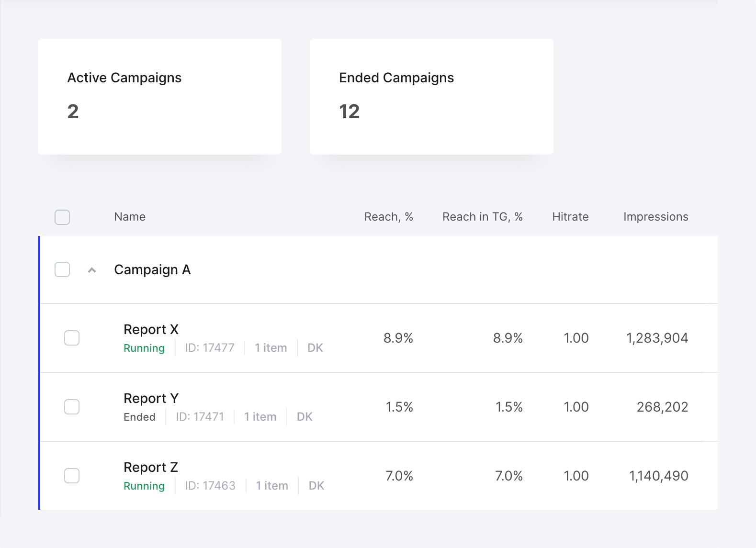This screenshot has width=756, height=548.
Task: Open the Report X link
Action: pos(151,329)
